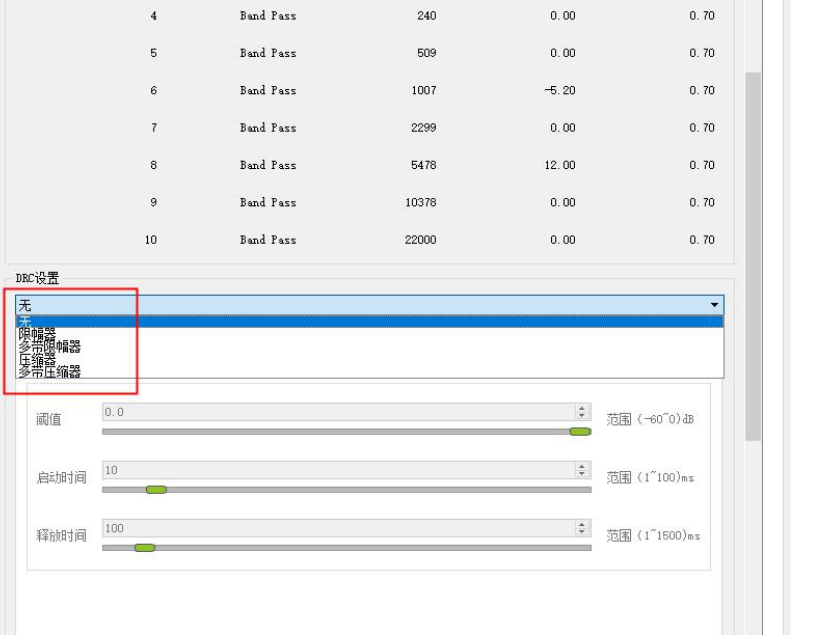
Task: Click the 0.00 gain cell in row 7
Action: [x=563, y=128]
